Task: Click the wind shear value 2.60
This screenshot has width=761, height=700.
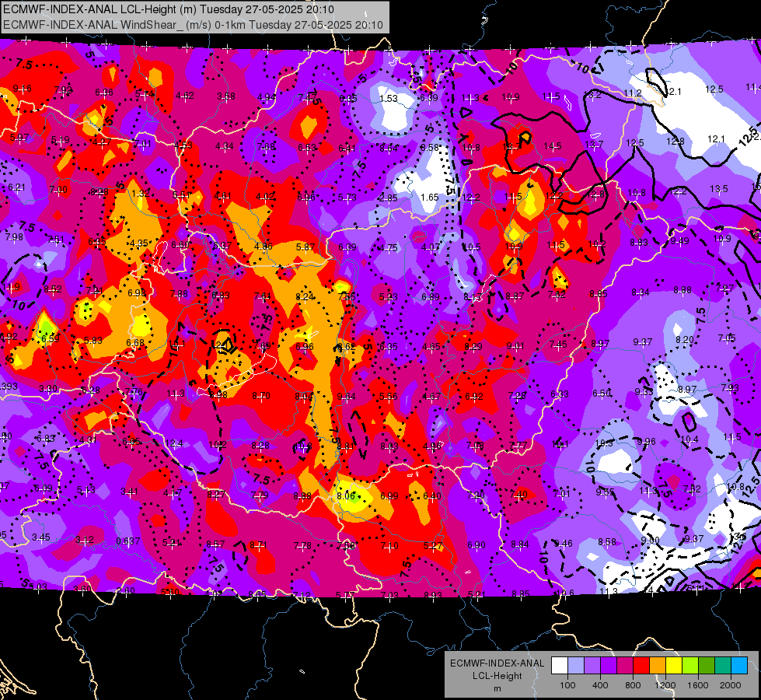Action: (x=126, y=590)
